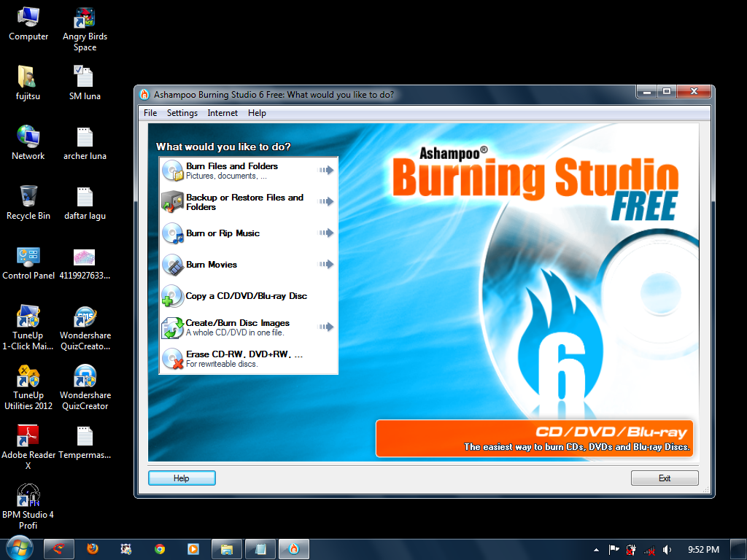747x560 pixels.
Task: Show hidden tray icons arrow
Action: 597,550
